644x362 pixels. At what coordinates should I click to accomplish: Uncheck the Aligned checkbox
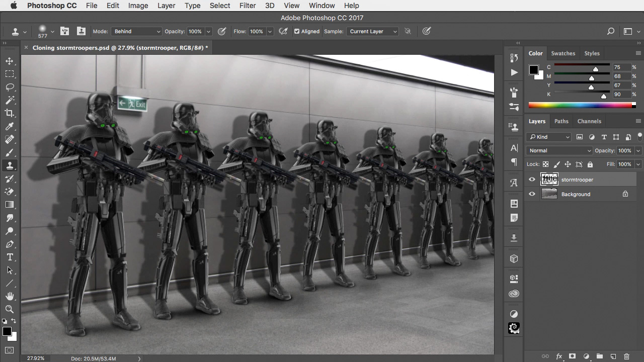(297, 31)
